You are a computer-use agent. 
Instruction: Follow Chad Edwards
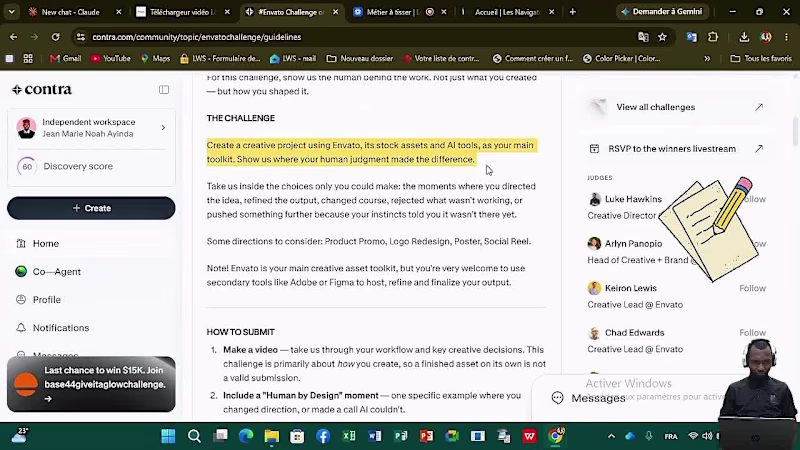point(753,333)
